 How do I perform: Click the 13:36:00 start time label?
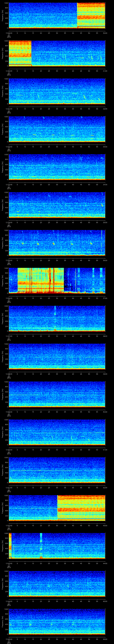pos(9,298)
